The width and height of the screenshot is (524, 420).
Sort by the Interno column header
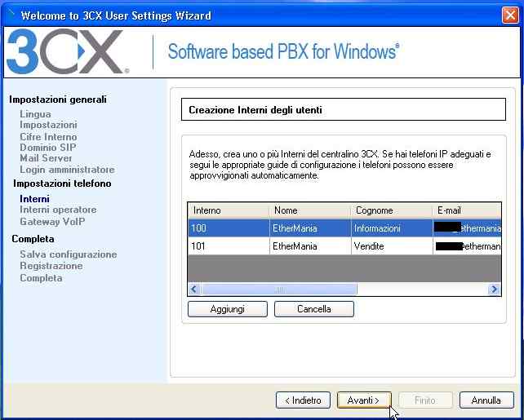pos(229,210)
